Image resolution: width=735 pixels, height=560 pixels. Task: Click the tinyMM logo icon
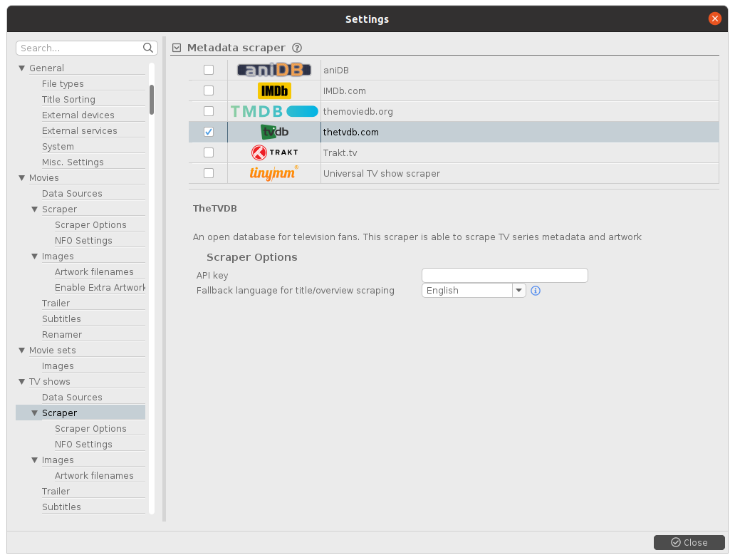(x=274, y=173)
